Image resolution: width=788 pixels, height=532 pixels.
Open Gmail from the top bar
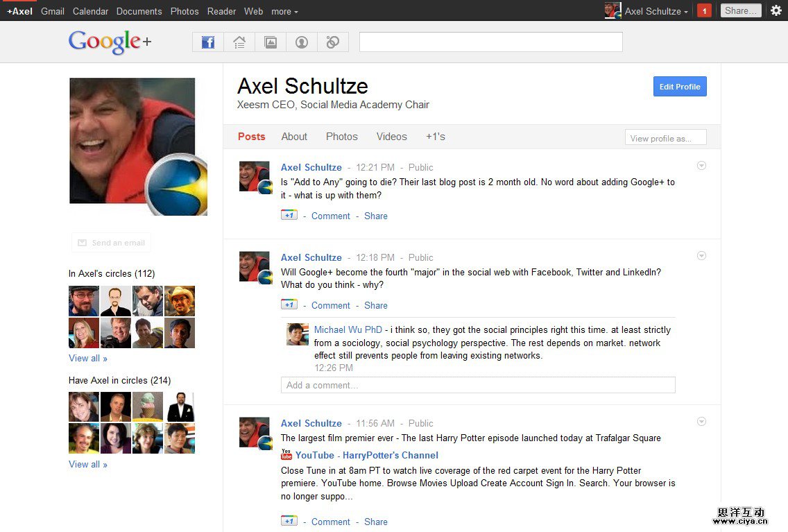coord(52,11)
